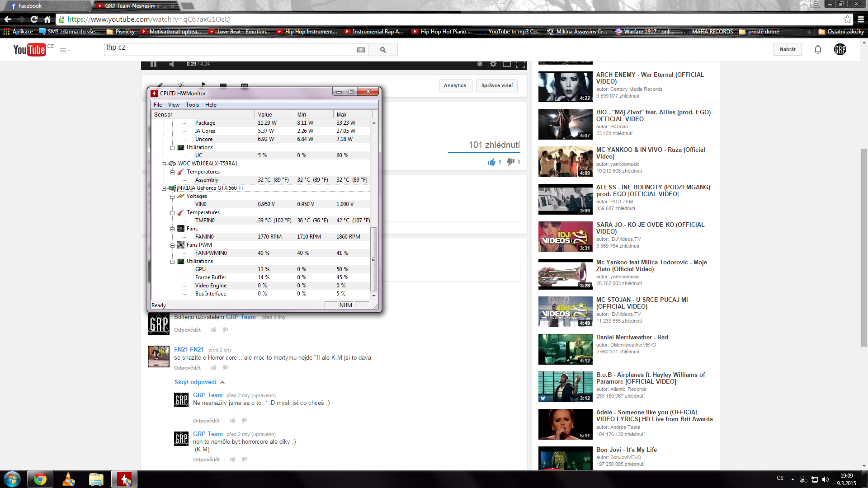Open HWMonitor View menu
Screen dimensions: 868x488
(174, 105)
